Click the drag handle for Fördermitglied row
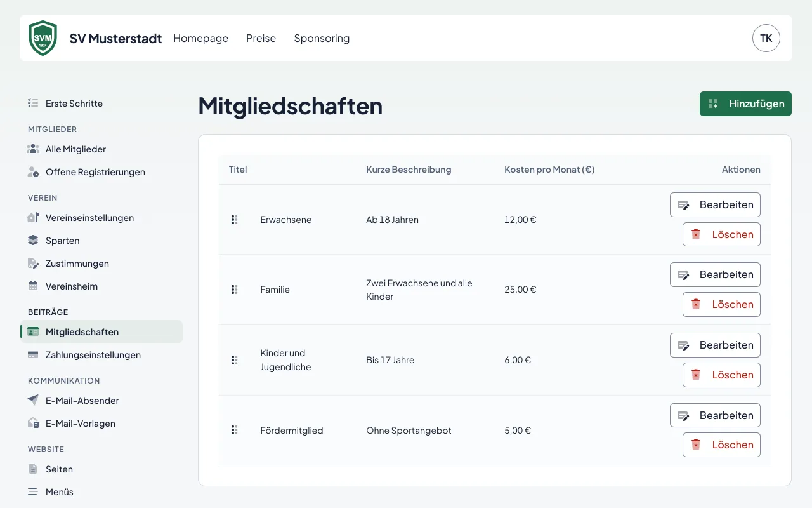812x508 pixels. coord(234,430)
